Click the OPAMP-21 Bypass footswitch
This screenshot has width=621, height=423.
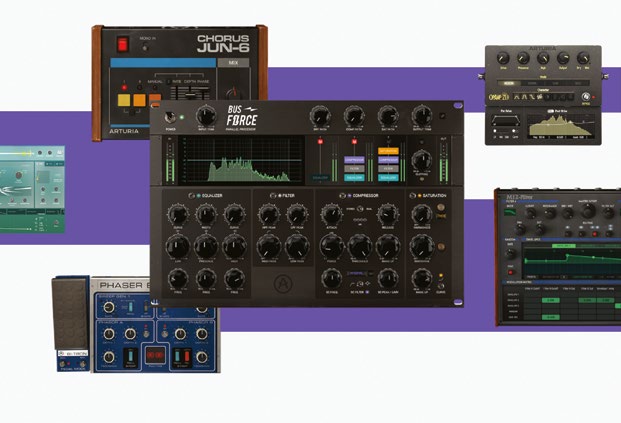(x=585, y=96)
